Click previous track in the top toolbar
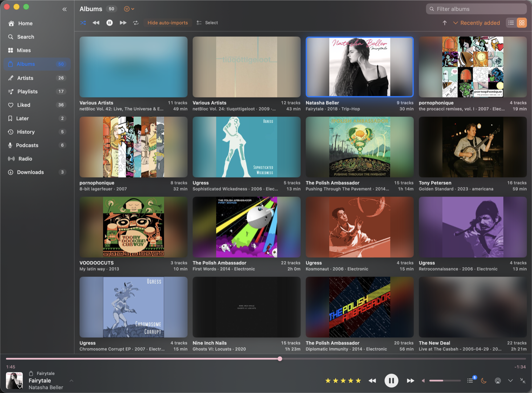 pyautogui.click(x=96, y=23)
